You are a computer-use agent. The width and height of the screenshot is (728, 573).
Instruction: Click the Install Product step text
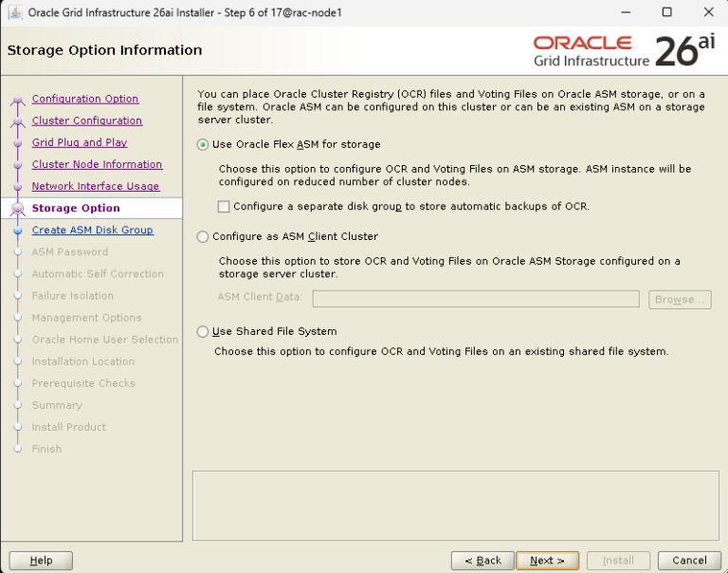point(68,427)
